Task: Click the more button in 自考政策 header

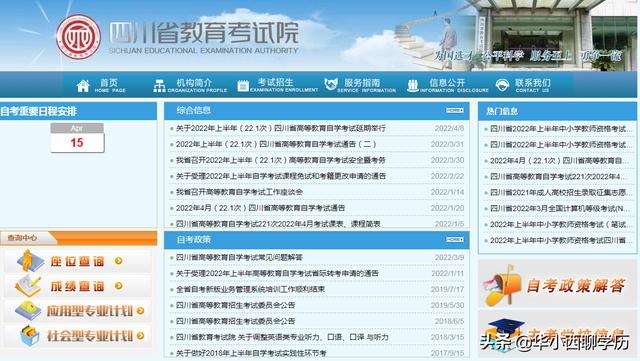Action: click(455, 239)
